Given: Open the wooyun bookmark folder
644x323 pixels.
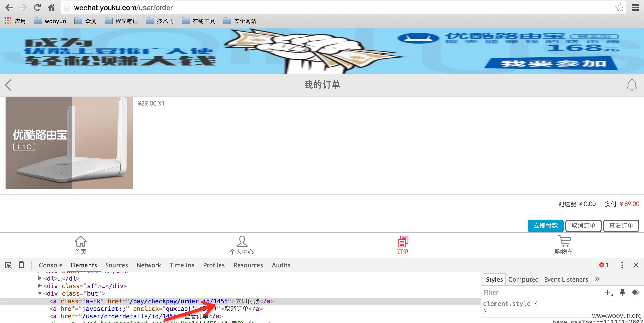Looking at the screenshot, I should pos(50,21).
